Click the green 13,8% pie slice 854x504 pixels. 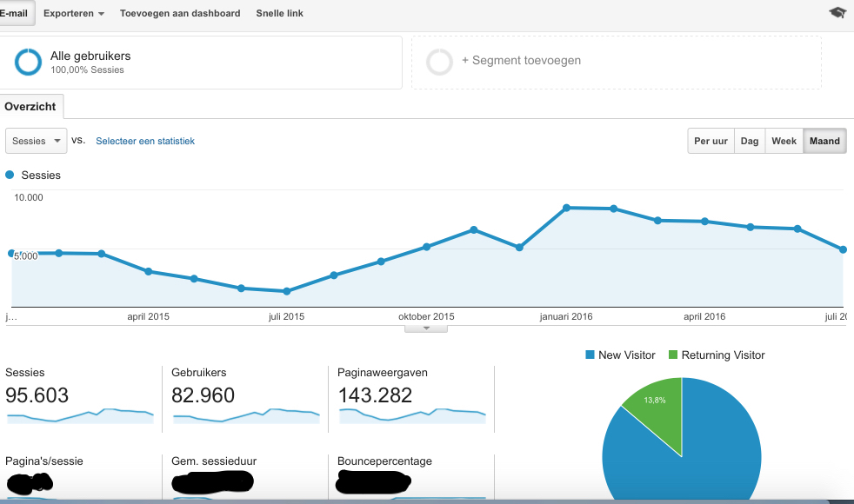pos(658,408)
